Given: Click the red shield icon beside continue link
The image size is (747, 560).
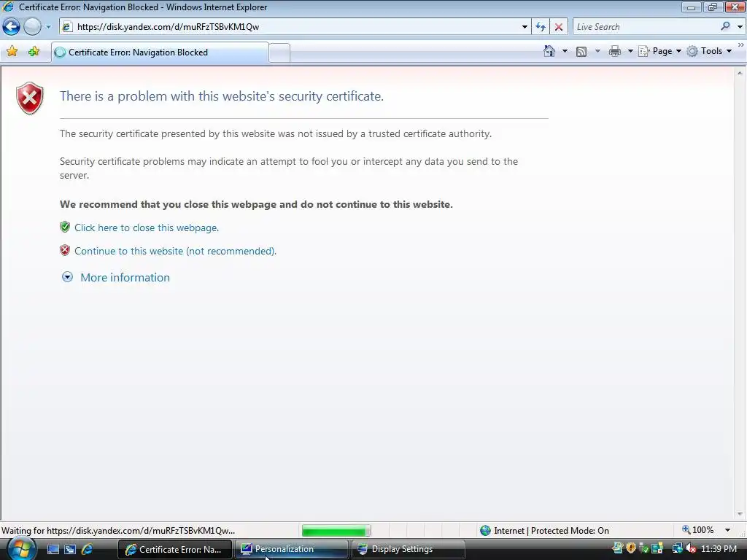Looking at the screenshot, I should [65, 250].
